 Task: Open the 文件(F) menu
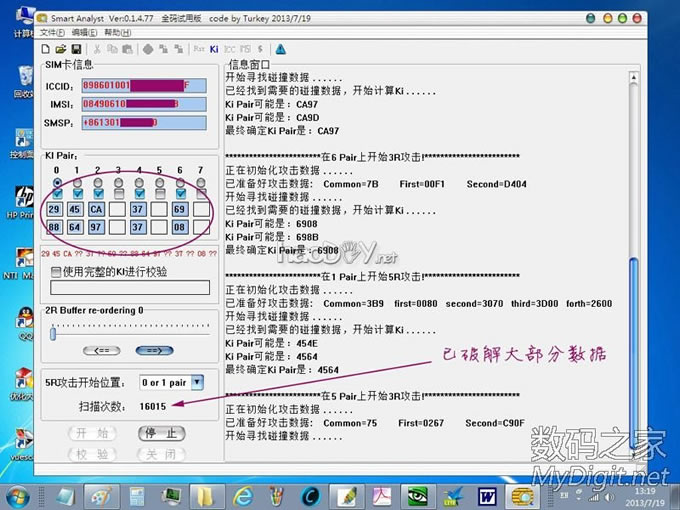(x=52, y=32)
